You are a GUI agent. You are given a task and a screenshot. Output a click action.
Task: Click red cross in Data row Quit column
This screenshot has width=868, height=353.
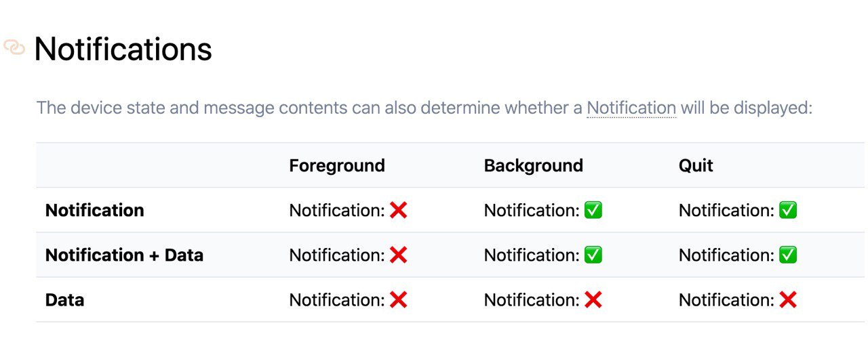point(788,299)
